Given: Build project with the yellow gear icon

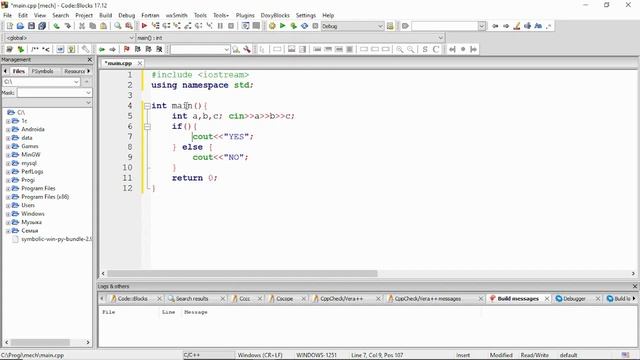Looking at the screenshot, I should pyautogui.click(x=272, y=26).
